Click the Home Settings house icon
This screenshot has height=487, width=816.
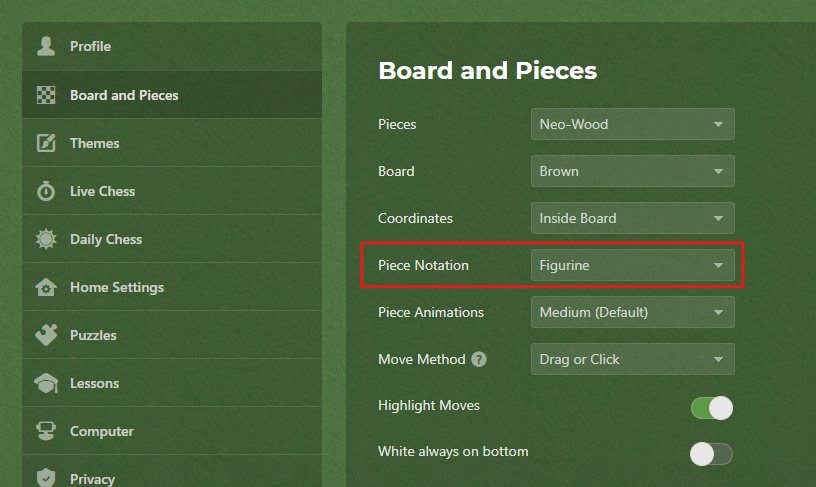coord(46,287)
